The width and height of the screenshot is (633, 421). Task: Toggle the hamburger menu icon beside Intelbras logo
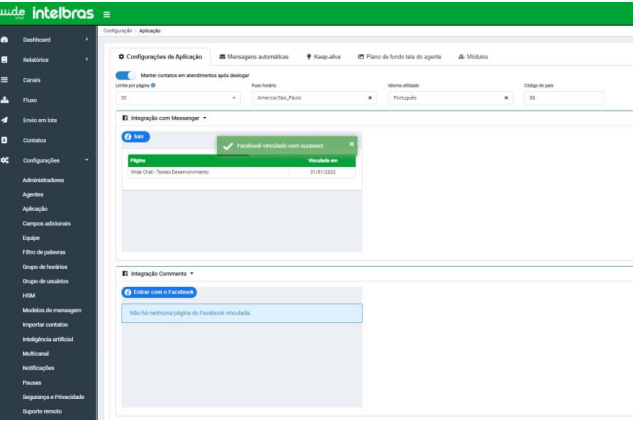click(x=107, y=15)
